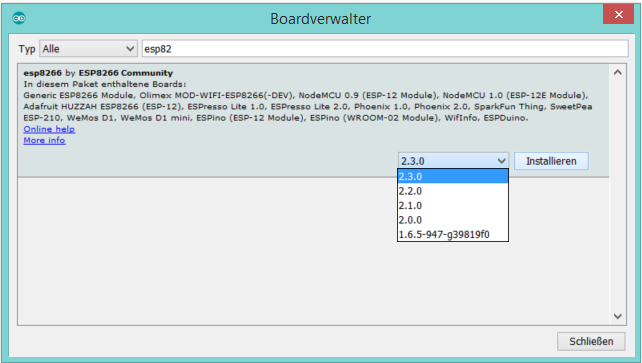
Task: Choose version 2.2.0 from the list
Action: pyautogui.click(x=453, y=191)
